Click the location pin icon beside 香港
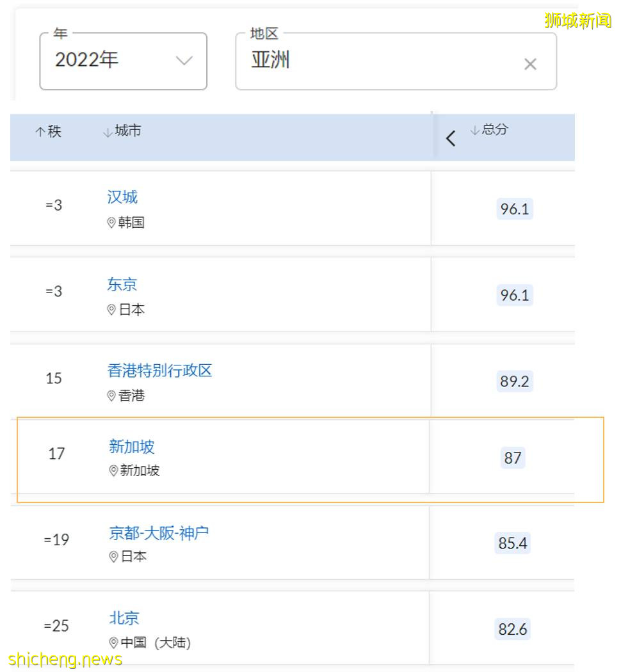 pyautogui.click(x=110, y=396)
